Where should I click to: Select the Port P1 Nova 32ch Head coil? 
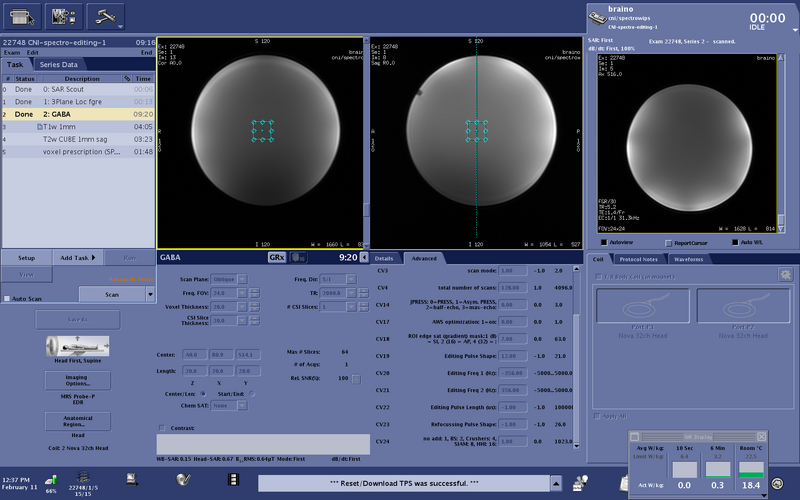(x=642, y=306)
